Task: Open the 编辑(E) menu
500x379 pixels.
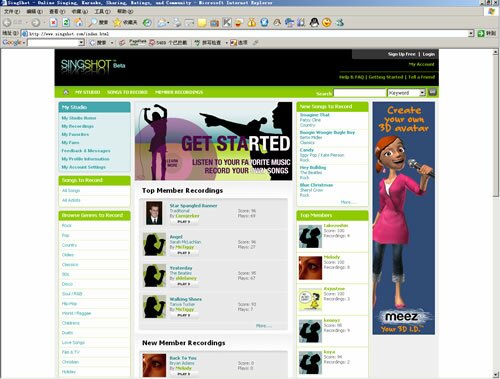Action: pos(34,11)
